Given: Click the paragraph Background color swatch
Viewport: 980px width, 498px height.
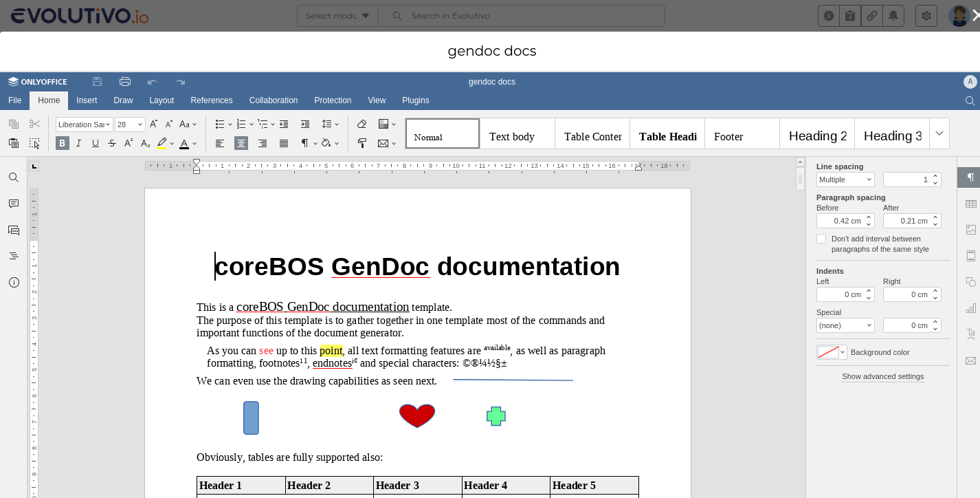Looking at the screenshot, I should click(x=832, y=352).
